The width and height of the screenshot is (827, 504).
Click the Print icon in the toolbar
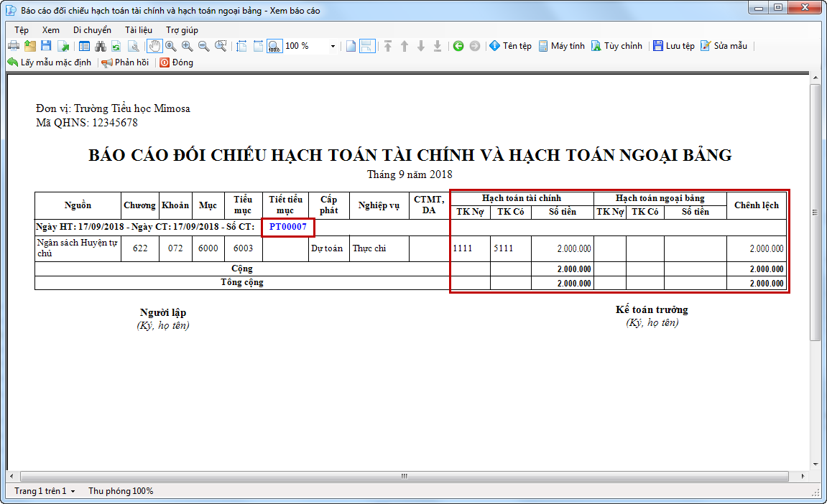pyautogui.click(x=13, y=46)
